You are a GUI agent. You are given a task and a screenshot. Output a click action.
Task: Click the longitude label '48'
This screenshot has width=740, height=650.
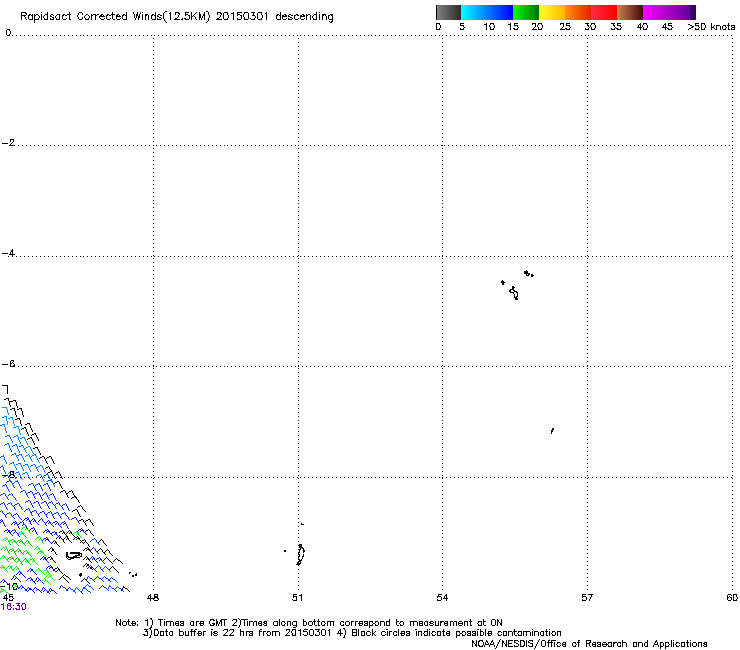pyautogui.click(x=153, y=598)
